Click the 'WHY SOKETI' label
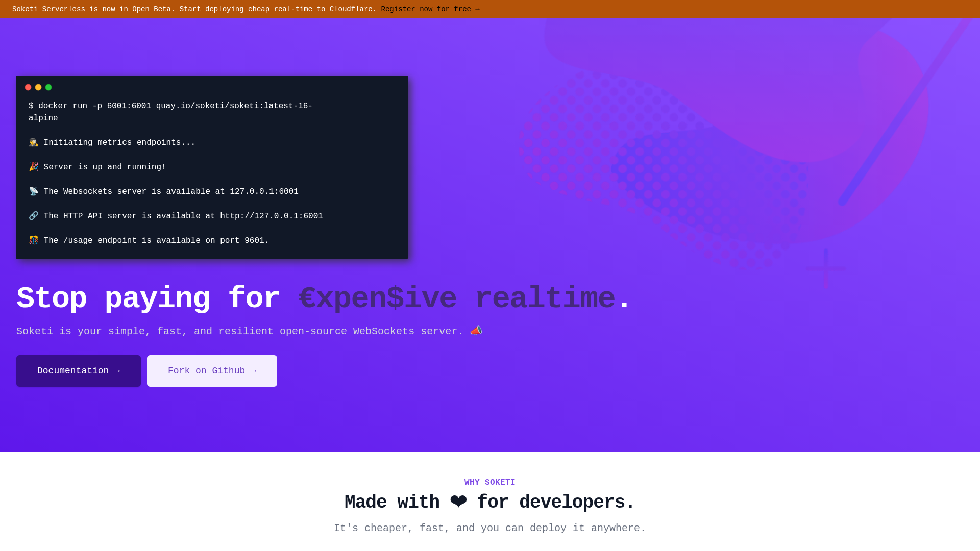The width and height of the screenshot is (980, 551). pos(490,482)
